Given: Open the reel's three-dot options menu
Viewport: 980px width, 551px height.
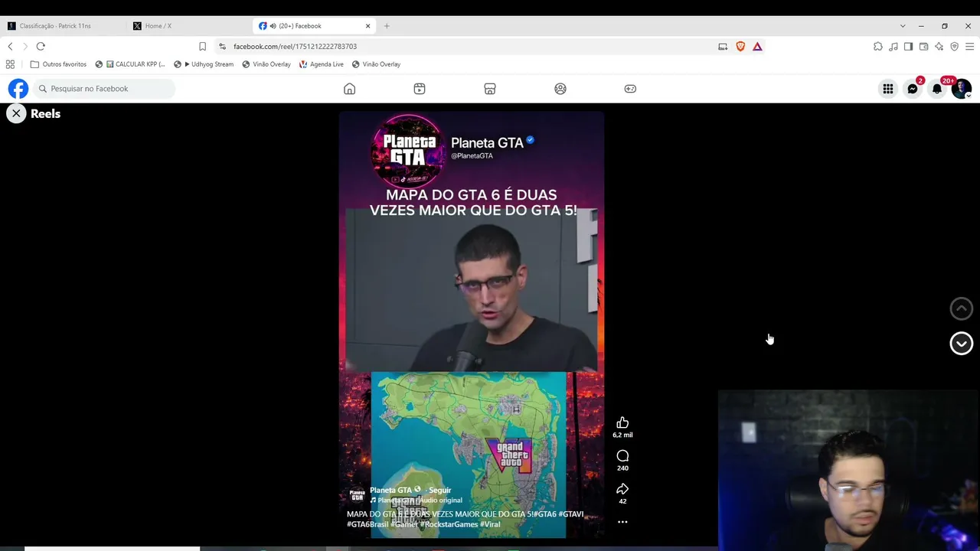Looking at the screenshot, I should coord(622,522).
